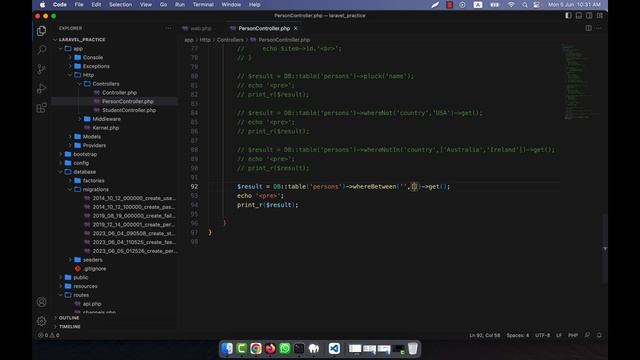640x360 pixels.
Task: Switch to Visual Studio Code in dock
Action: (334, 349)
